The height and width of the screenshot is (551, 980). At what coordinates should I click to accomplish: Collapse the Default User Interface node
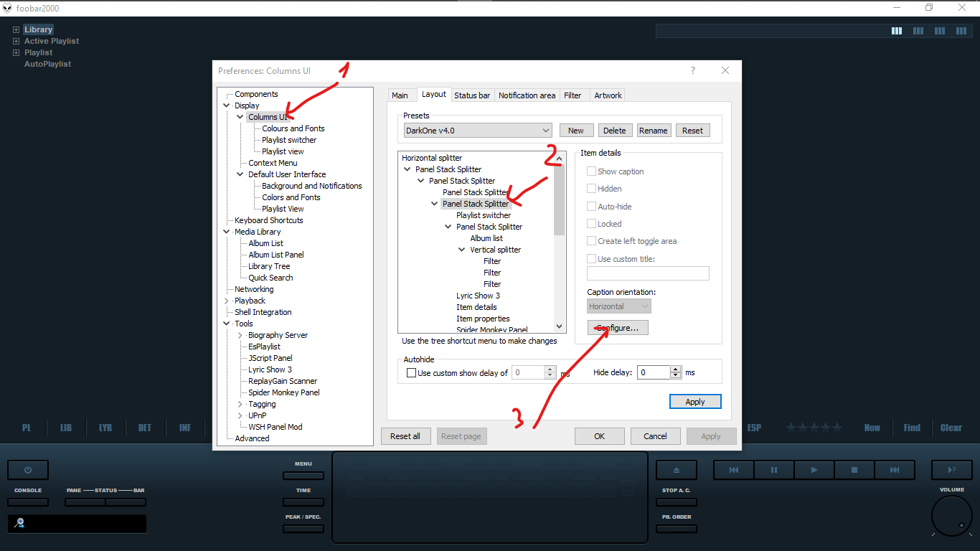[x=240, y=174]
